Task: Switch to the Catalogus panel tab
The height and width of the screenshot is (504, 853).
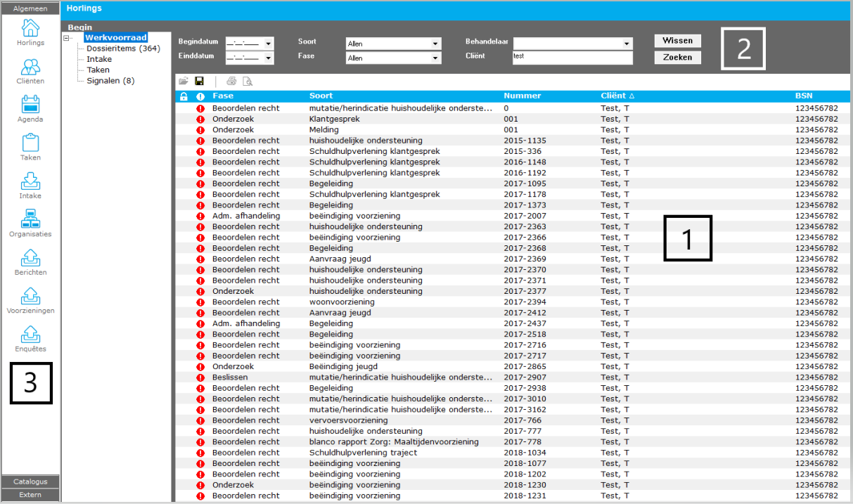Action: pos(30,482)
